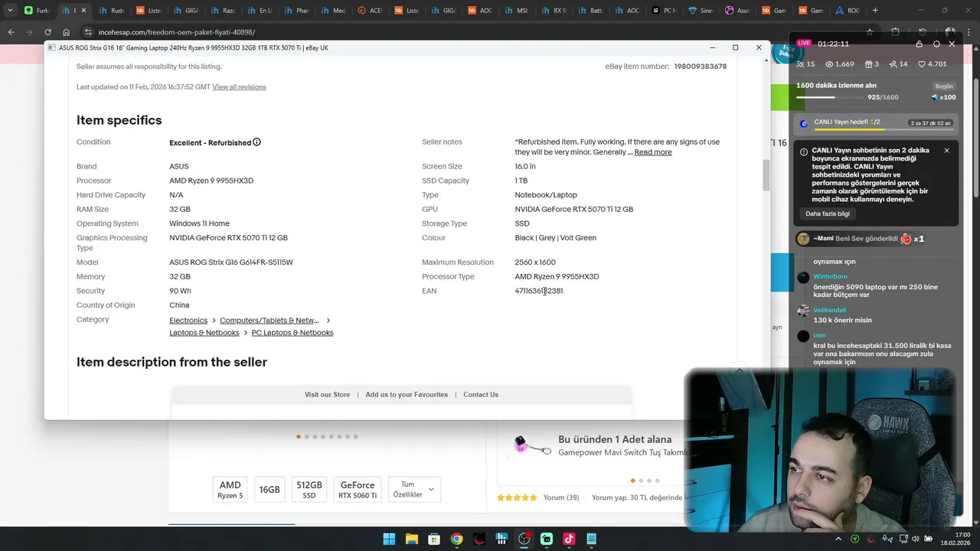
Task: Open Microsoft Store from the taskbar
Action: click(434, 539)
